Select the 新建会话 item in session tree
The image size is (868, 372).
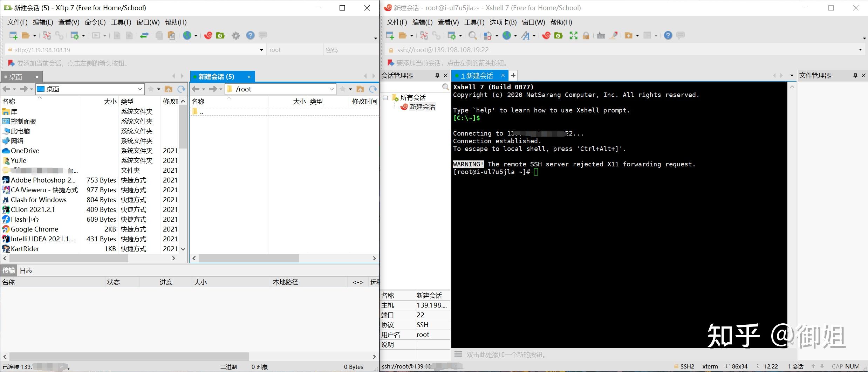422,107
